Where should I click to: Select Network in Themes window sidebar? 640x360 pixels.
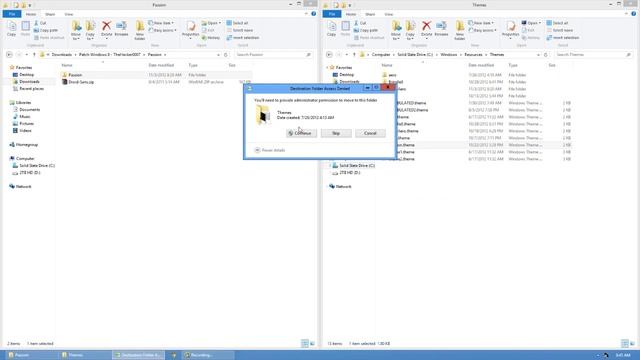pos(343,187)
